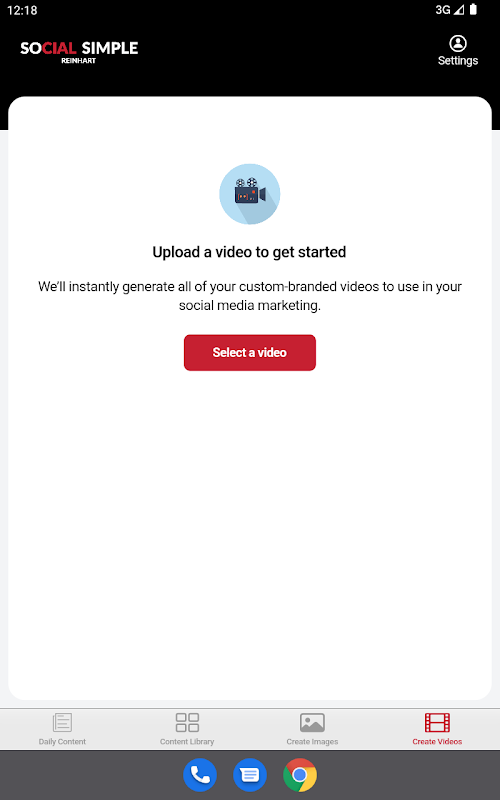Switch to the Content Library tab label
Viewport: 500px width, 800px height.
click(187, 742)
